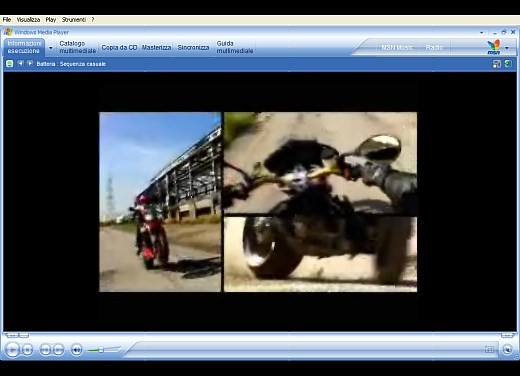Open the Play menu
The image size is (520, 376).
pos(51,20)
